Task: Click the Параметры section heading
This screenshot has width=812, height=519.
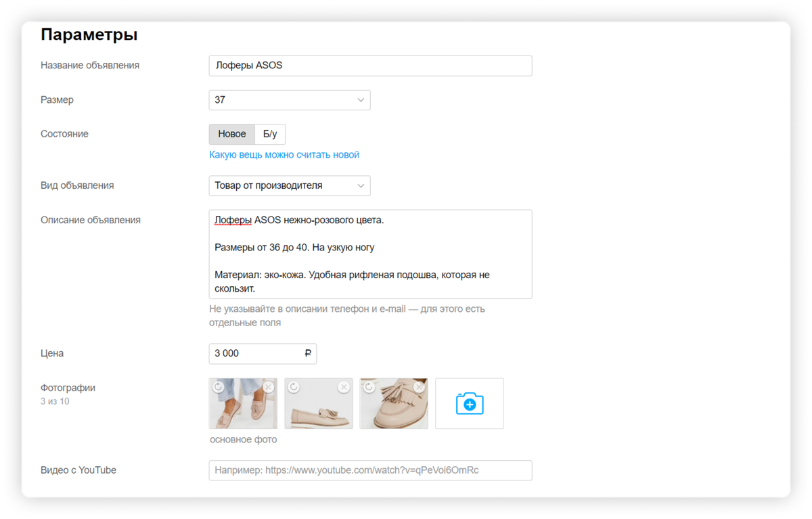Action: pos(89,34)
